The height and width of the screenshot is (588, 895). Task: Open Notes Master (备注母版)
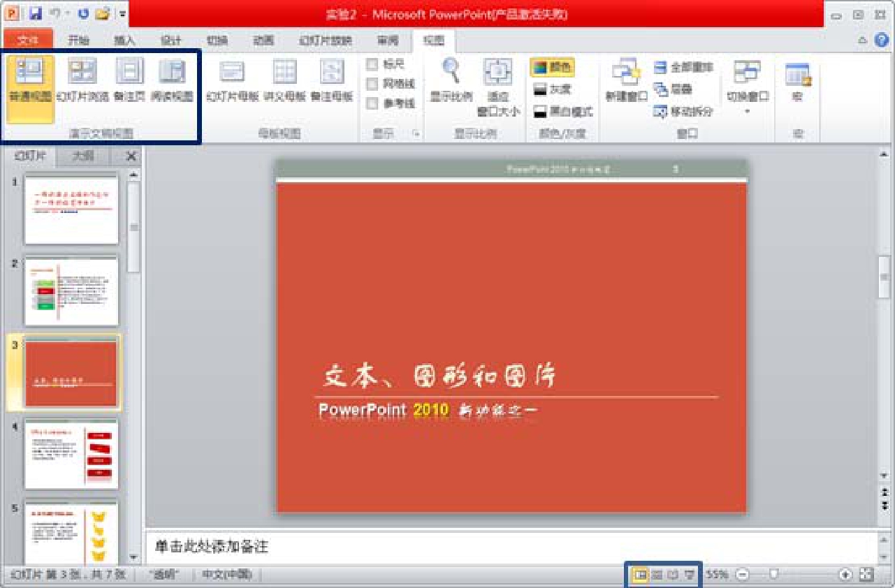(332, 82)
